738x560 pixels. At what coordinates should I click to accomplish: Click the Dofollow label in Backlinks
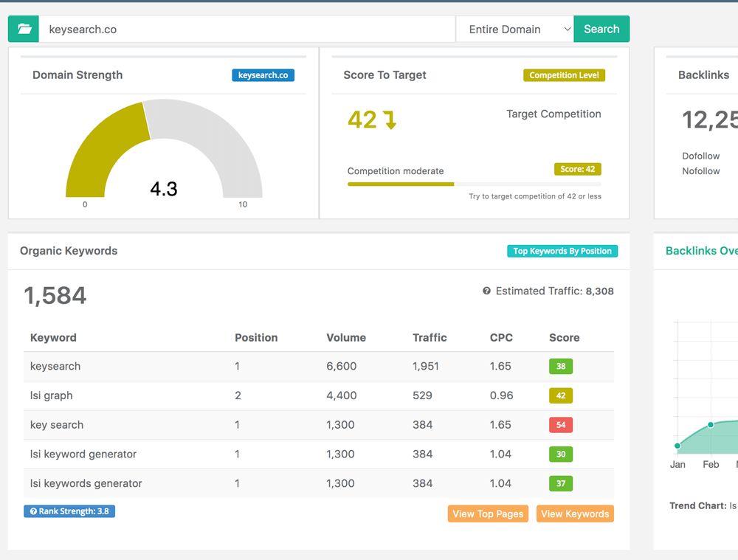point(701,156)
